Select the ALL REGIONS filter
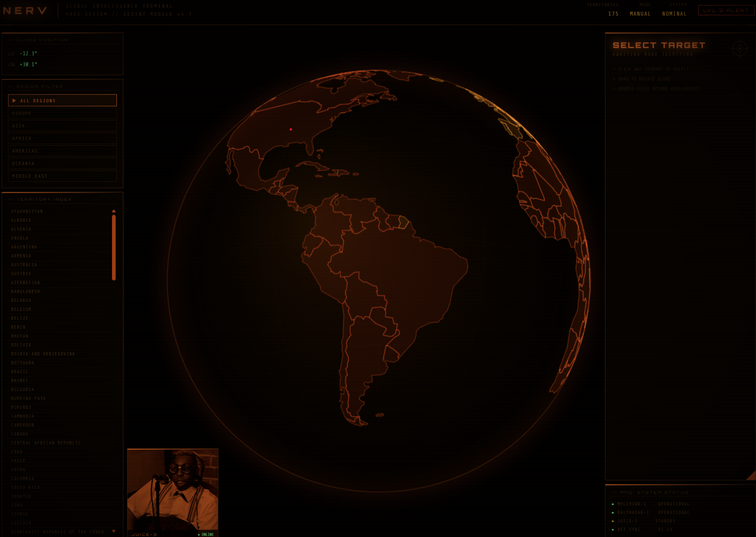 tap(62, 101)
